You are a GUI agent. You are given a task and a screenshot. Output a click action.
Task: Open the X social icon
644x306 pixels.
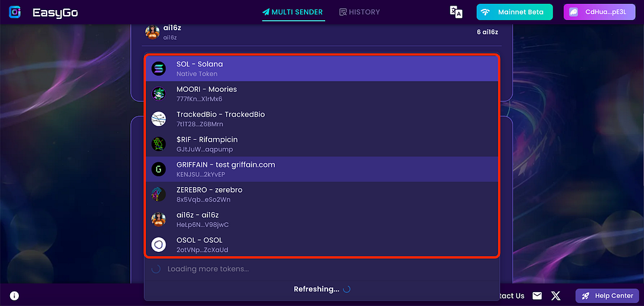click(x=556, y=296)
